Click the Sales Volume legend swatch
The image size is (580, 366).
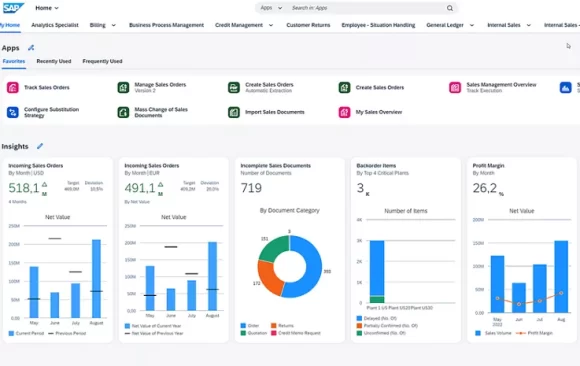coord(478,333)
